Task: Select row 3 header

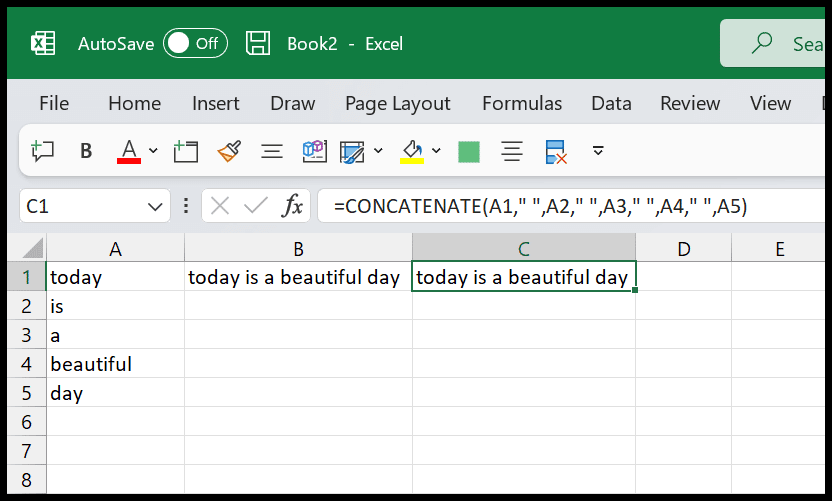Action: [27, 335]
